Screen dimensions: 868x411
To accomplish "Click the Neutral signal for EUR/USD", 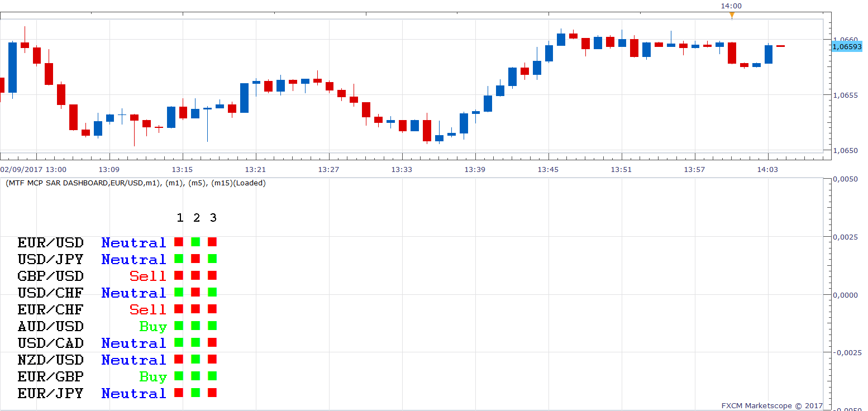I will pyautogui.click(x=134, y=243).
